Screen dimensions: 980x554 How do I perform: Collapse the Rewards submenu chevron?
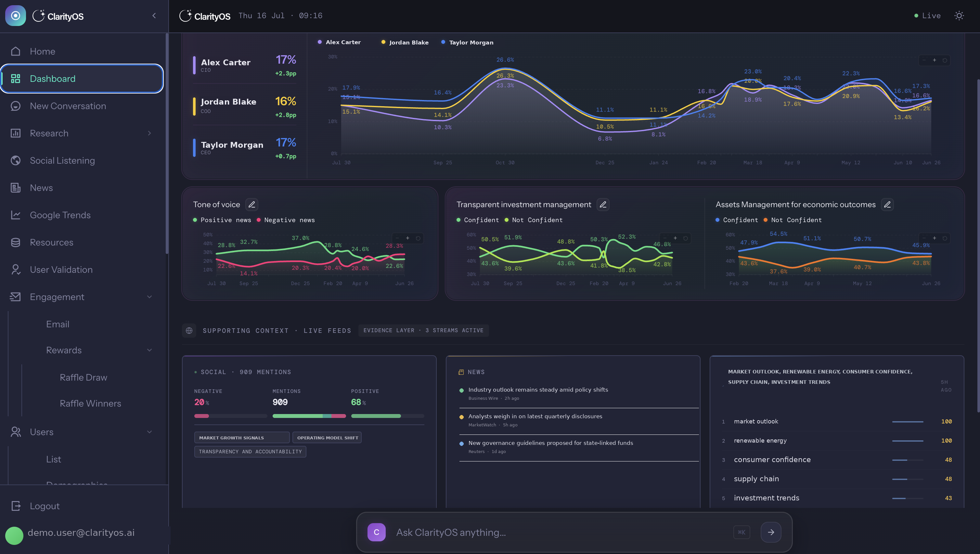[149, 350]
